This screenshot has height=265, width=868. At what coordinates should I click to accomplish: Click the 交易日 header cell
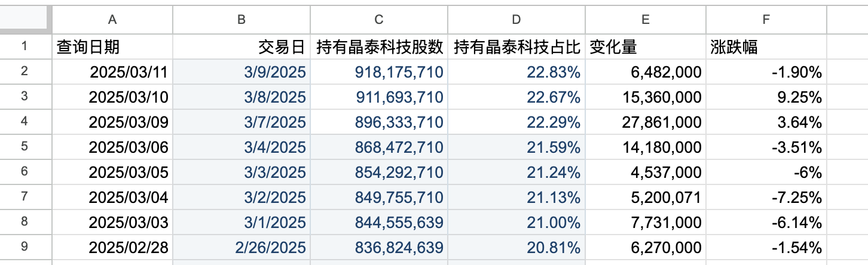click(x=241, y=47)
